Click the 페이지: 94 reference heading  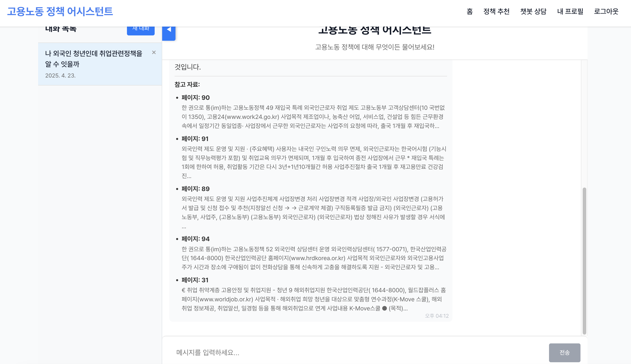(196, 239)
